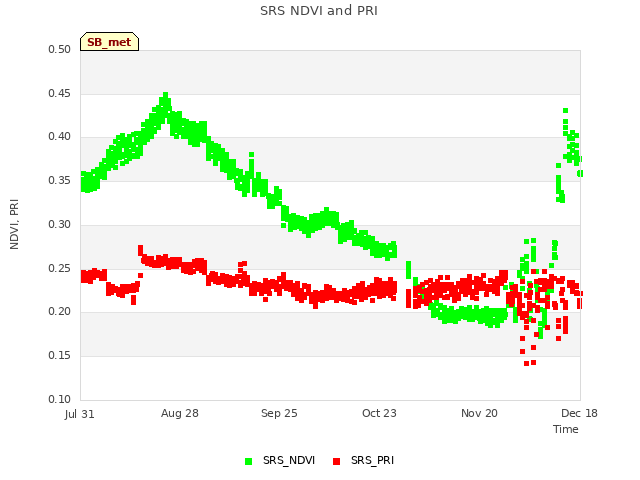Click the 0.30 y-axis tick label
The image size is (640, 480).
(x=60, y=224)
